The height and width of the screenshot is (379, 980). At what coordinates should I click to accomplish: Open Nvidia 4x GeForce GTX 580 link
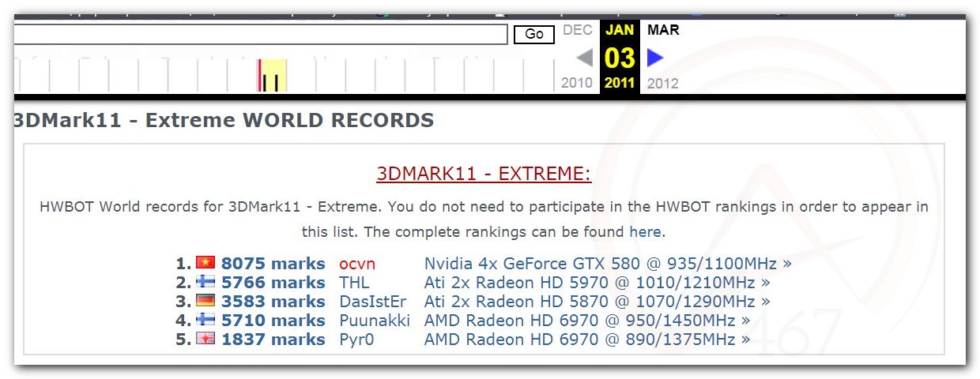click(x=608, y=264)
